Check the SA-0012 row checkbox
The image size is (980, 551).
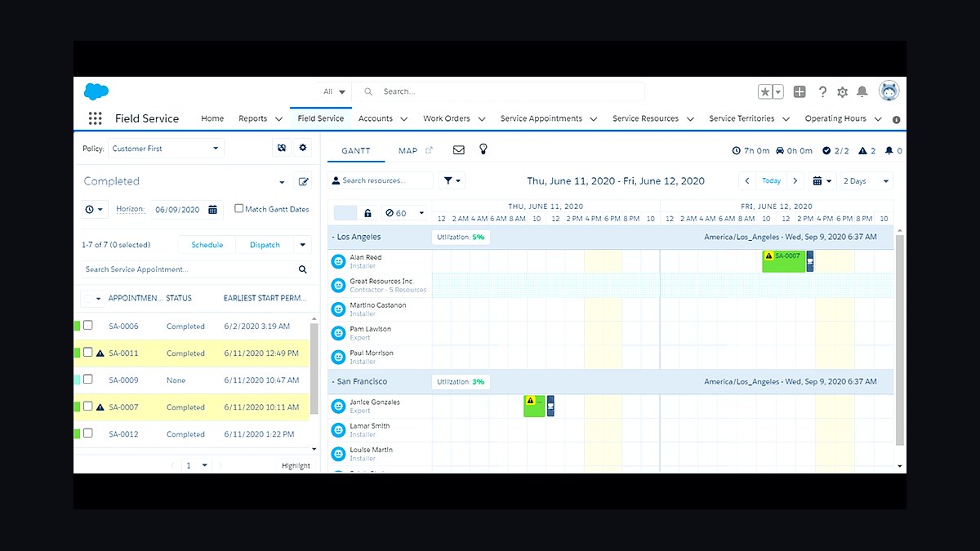88,433
